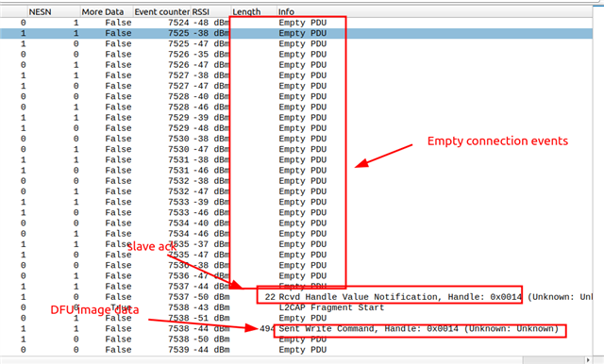Select event 7526 row with -35 dBm
The height and width of the screenshot is (364, 604).
(296, 55)
